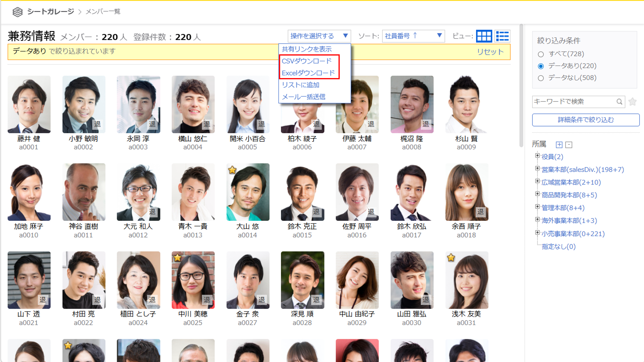Switch to the list view

(502, 36)
